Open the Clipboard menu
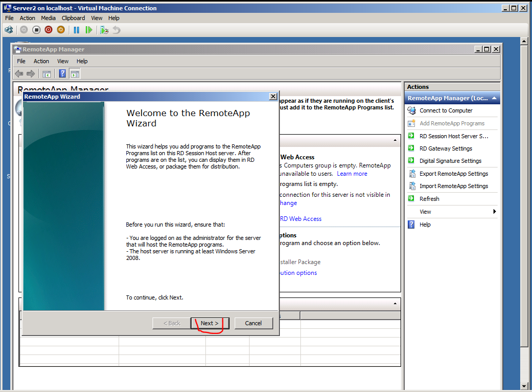 tap(73, 18)
